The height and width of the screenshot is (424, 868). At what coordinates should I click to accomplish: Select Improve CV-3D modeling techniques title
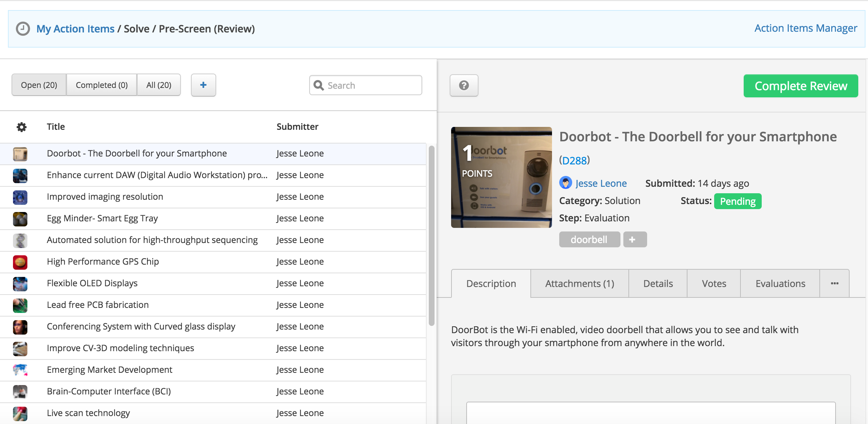click(120, 348)
